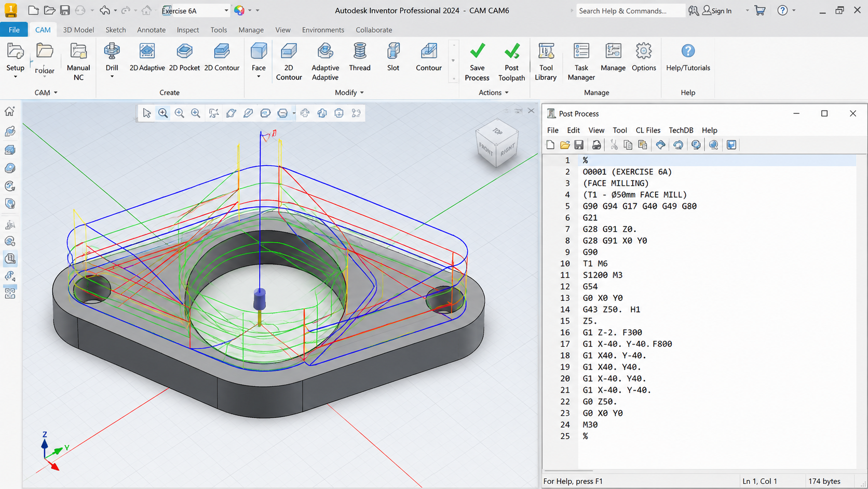The image size is (868, 489).
Task: Click the '174 bytes' status bar entry
Action: click(824, 481)
